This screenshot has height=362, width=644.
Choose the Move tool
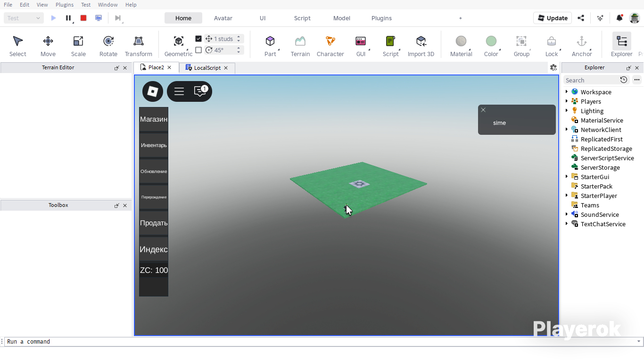click(x=48, y=46)
